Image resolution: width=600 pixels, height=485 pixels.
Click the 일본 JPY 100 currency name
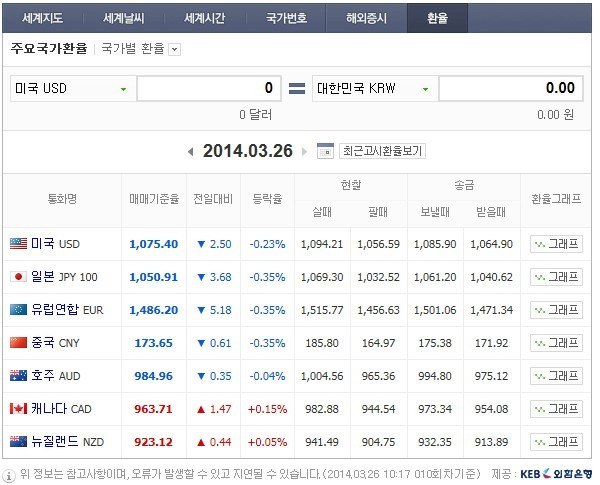click(x=64, y=276)
